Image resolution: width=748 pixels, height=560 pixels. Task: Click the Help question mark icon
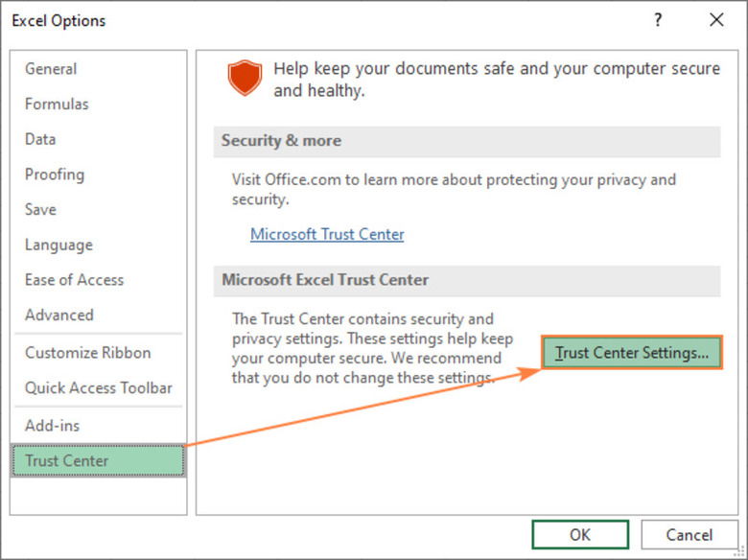658,20
